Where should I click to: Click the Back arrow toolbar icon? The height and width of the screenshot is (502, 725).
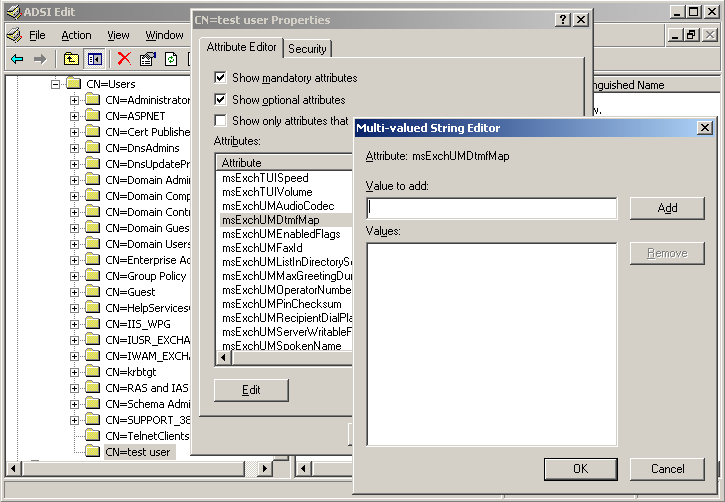click(17, 59)
